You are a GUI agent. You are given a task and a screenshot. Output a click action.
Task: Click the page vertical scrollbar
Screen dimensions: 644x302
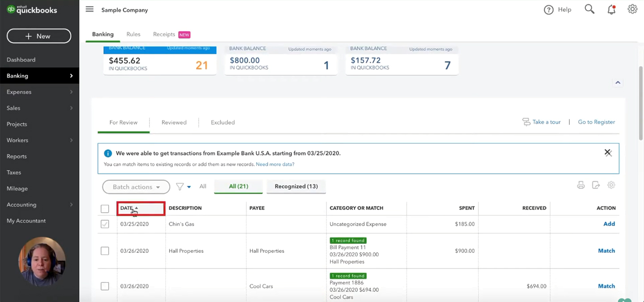(640, 103)
